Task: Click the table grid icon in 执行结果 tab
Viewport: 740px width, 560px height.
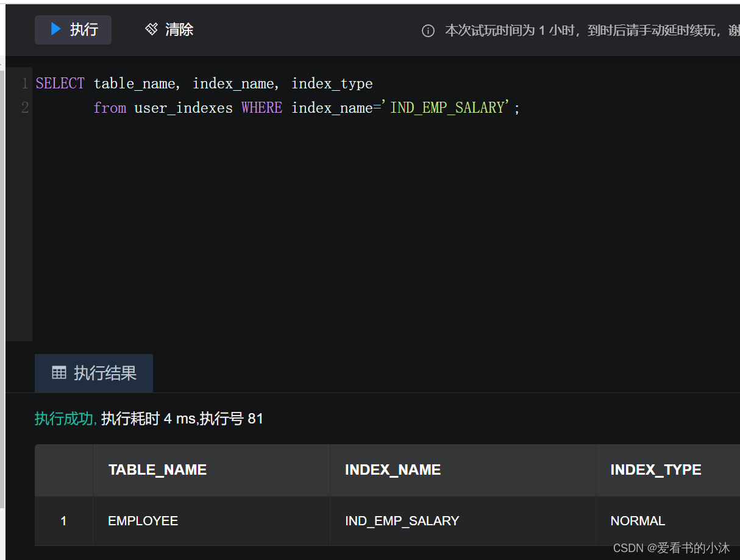Action: (59, 373)
